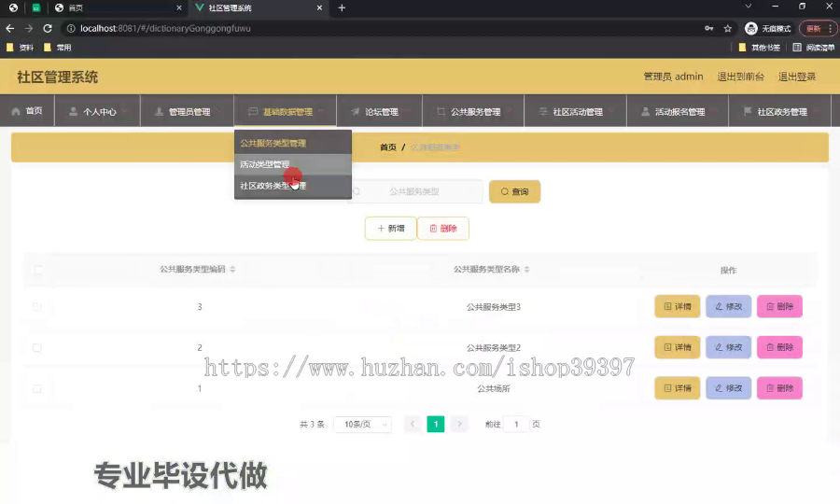Open the 资料 bookmarks folder
This screenshot has width=840, height=504.
[x=20, y=48]
